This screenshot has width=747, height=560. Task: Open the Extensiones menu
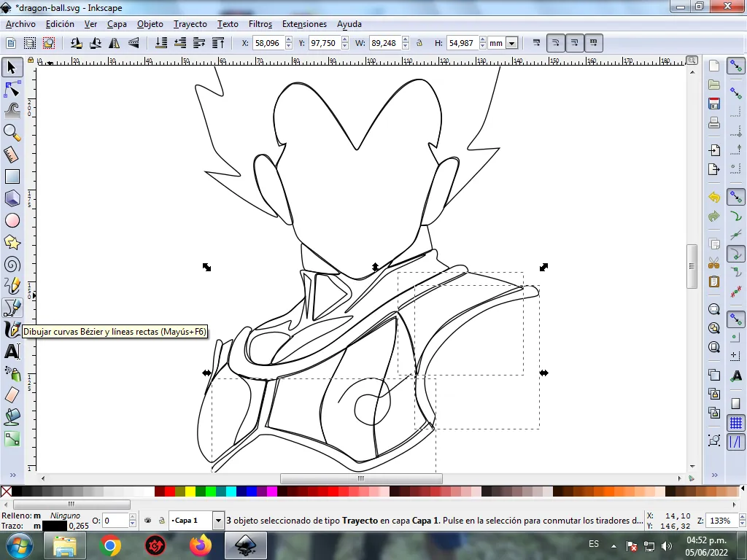click(x=304, y=24)
